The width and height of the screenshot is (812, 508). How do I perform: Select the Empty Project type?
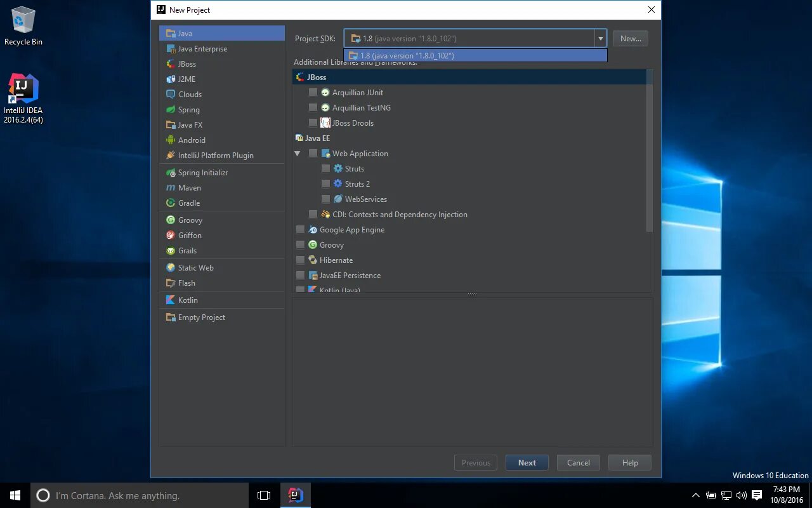pyautogui.click(x=222, y=317)
